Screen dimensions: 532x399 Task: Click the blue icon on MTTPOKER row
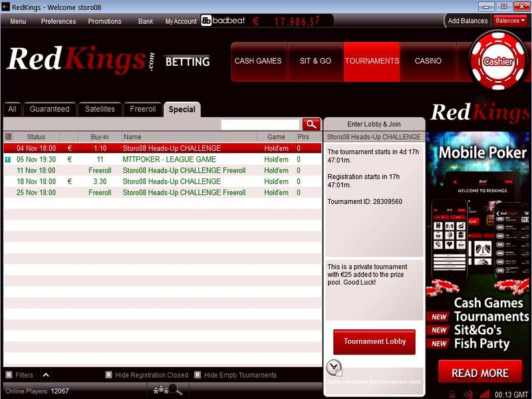8,160
